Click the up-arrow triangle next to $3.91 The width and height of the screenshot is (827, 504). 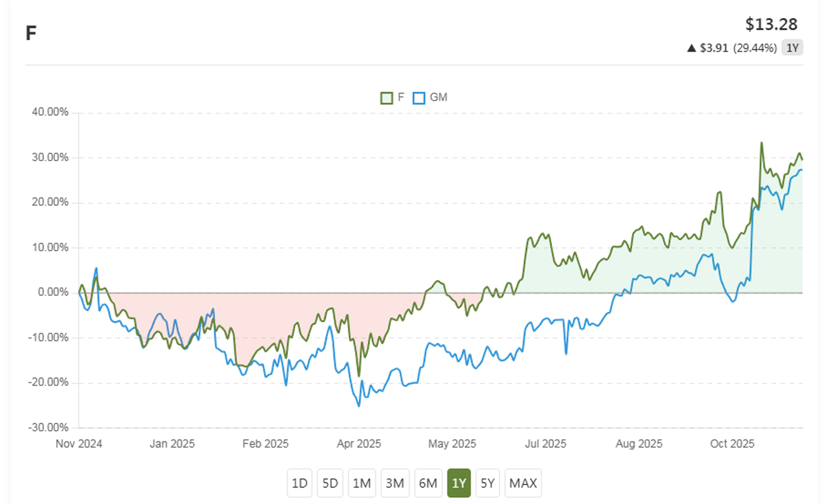click(x=691, y=48)
